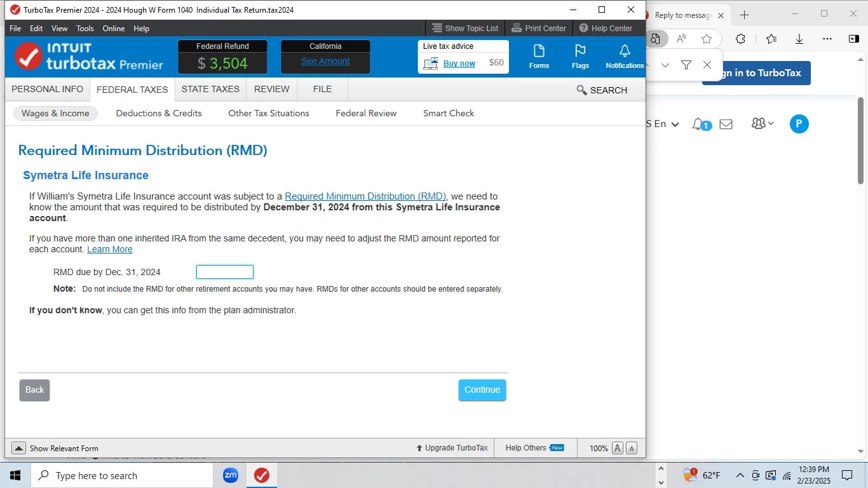
Task: Close the browser find bar
Action: pyautogui.click(x=707, y=65)
